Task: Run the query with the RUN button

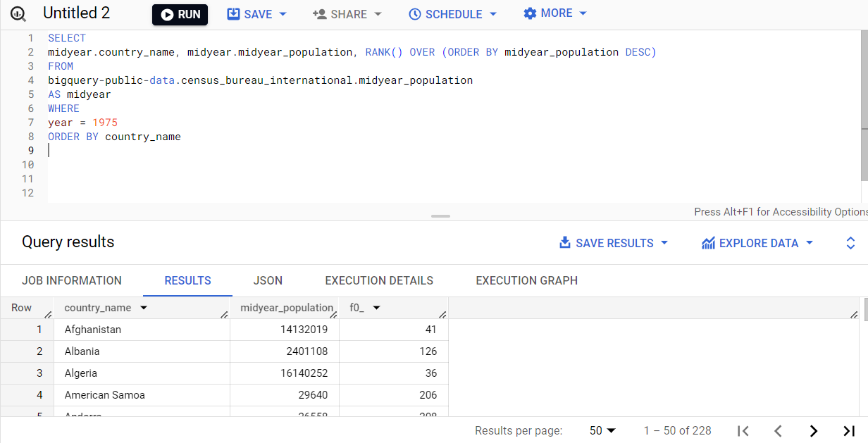Action: coord(180,14)
